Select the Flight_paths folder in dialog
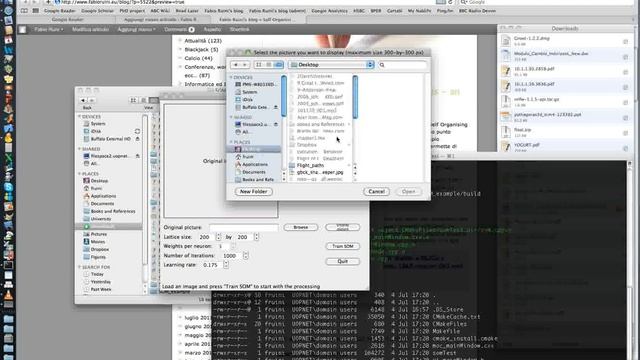The image size is (640, 360). (x=310, y=165)
